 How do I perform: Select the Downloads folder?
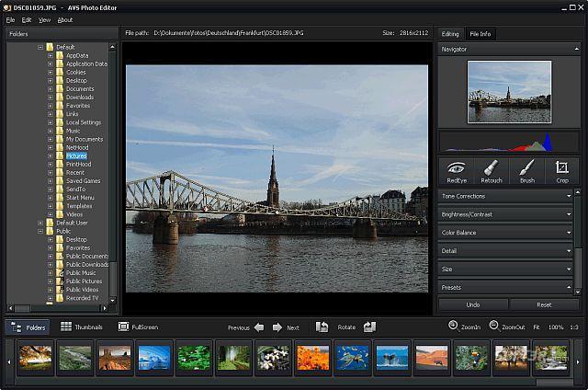(80, 97)
